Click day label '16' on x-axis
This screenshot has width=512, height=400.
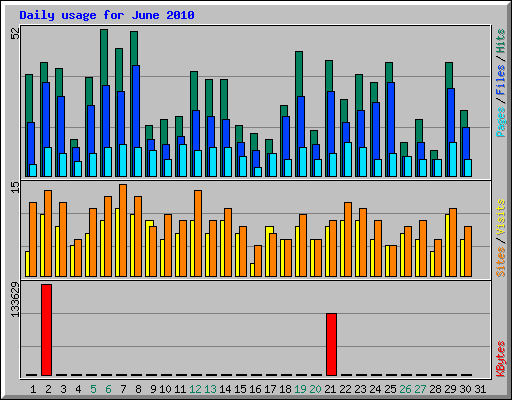tap(255, 389)
